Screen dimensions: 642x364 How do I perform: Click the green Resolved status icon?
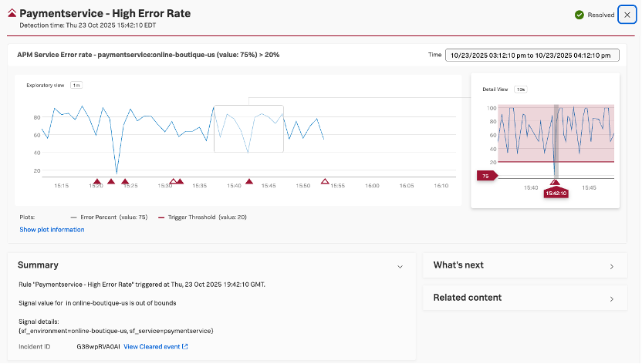579,15
